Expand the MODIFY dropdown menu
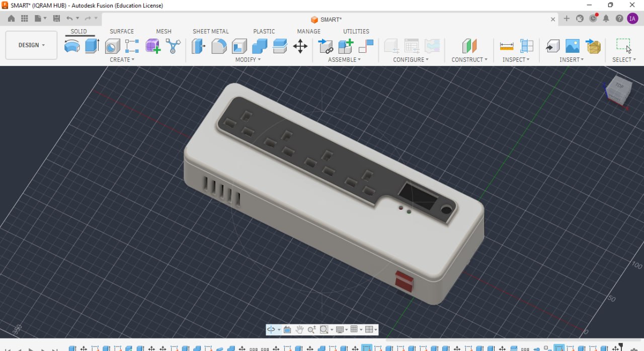 pos(248,59)
